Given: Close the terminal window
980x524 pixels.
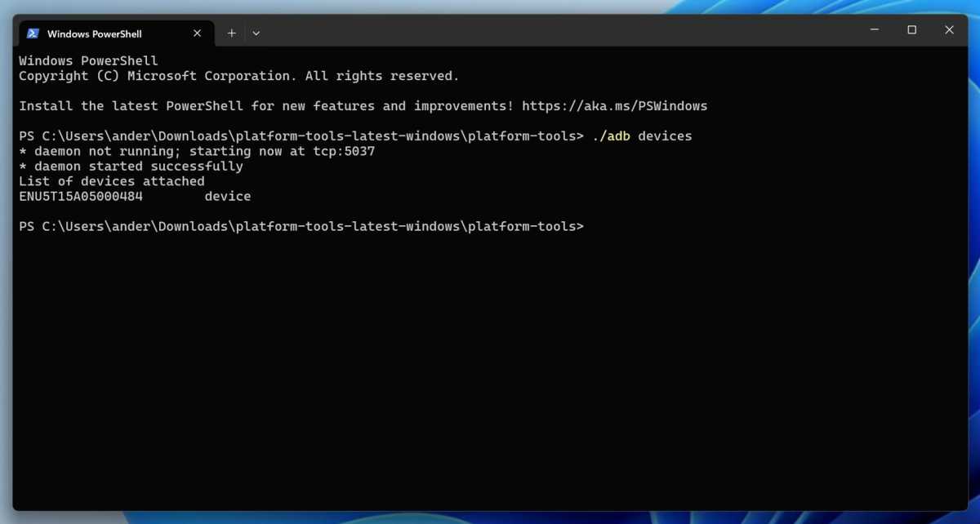Looking at the screenshot, I should coord(949,30).
